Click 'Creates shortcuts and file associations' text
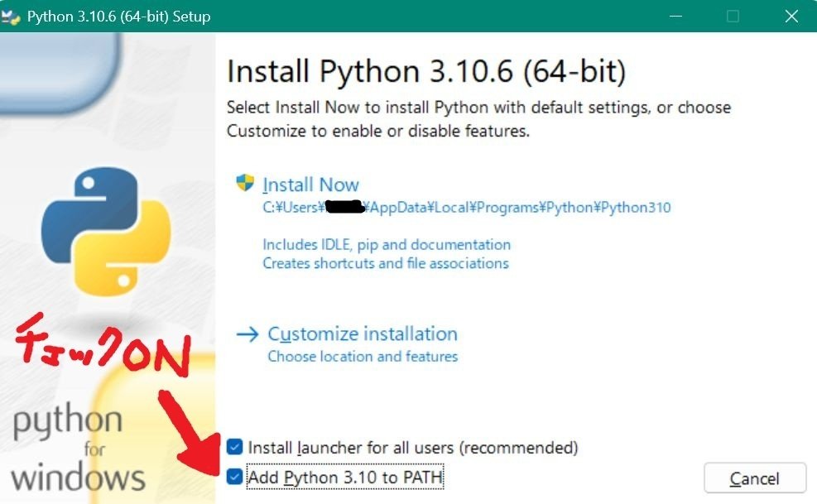This screenshot has width=817, height=504. 386,263
